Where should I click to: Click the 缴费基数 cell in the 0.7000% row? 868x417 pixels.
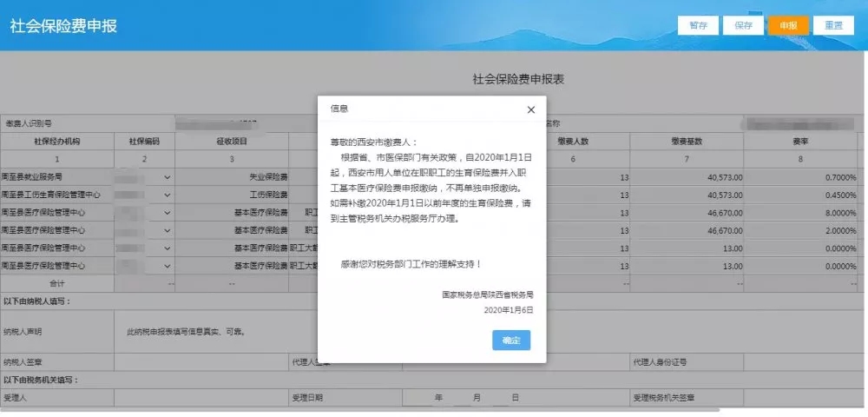pyautogui.click(x=687, y=176)
